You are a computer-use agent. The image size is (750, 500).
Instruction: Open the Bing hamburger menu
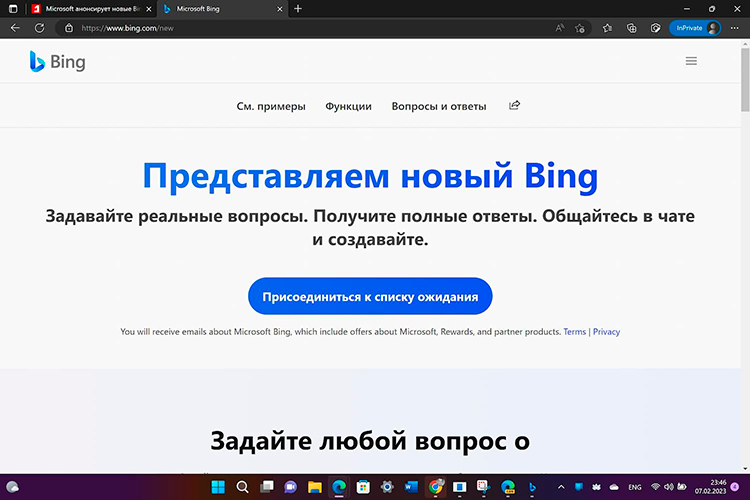tap(691, 61)
